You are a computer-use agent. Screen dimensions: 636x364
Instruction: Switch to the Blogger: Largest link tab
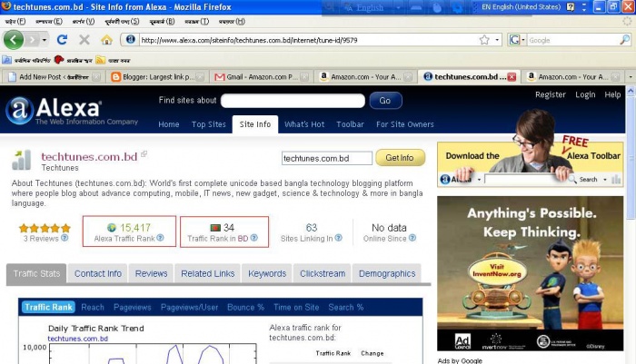(x=157, y=76)
